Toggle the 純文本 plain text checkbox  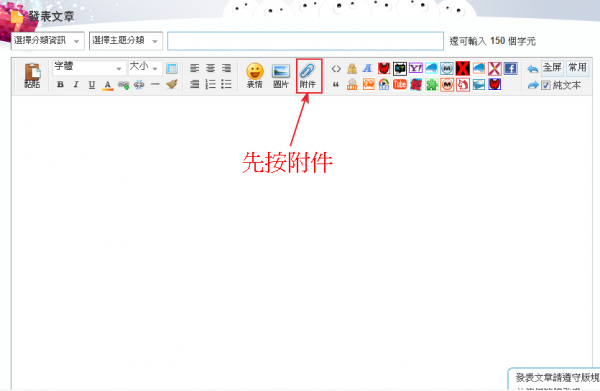click(x=546, y=85)
